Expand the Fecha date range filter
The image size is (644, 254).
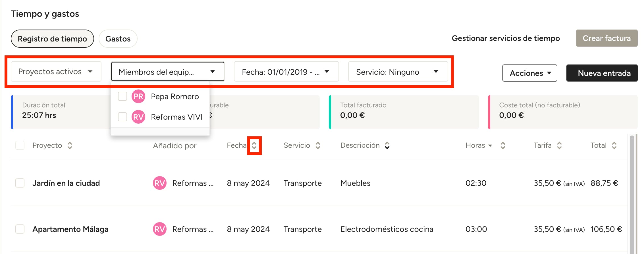(286, 72)
